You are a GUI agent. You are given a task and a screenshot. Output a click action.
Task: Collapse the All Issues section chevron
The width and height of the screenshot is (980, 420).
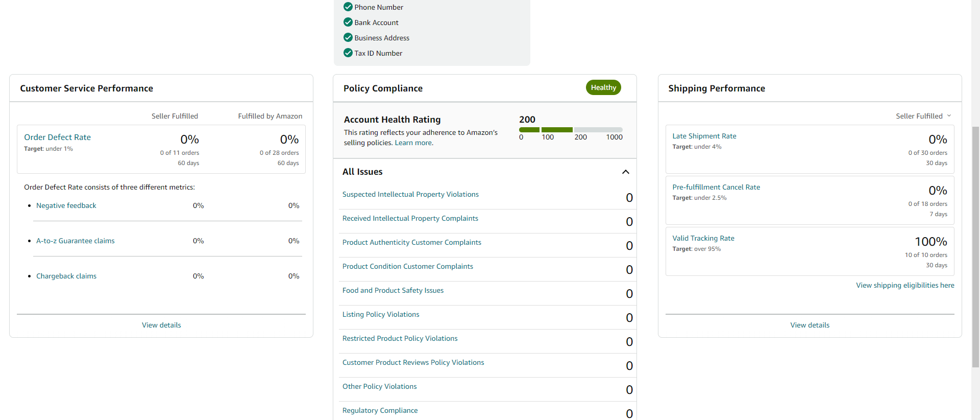[626, 172]
